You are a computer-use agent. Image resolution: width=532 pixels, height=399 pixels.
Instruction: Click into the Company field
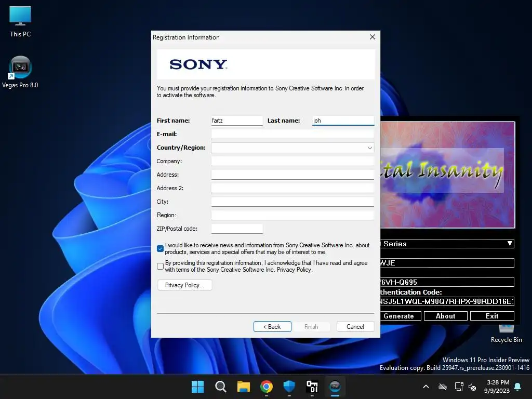pyautogui.click(x=292, y=161)
